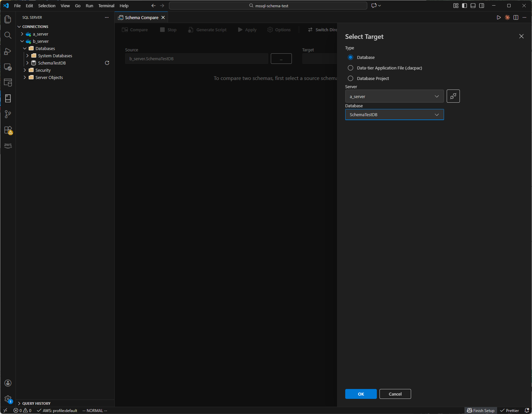This screenshot has width=532, height=414.
Task: Open the Accounts menu
Action: click(8, 383)
